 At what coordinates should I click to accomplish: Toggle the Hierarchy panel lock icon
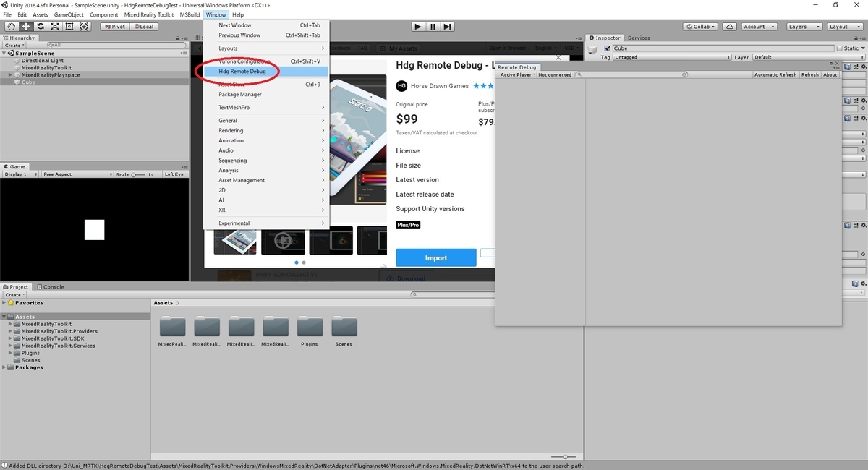coord(178,38)
